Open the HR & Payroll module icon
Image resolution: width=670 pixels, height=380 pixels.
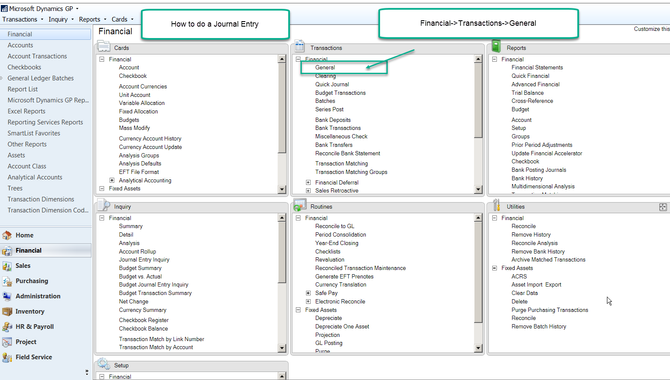pyautogui.click(x=7, y=327)
